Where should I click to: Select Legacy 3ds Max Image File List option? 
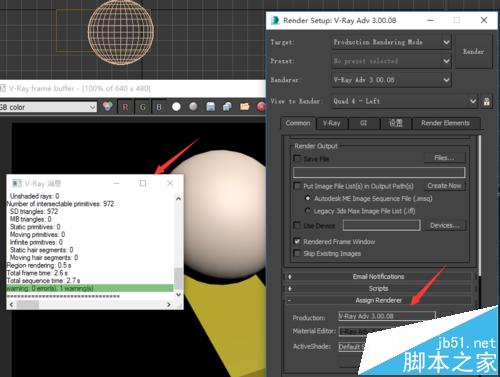coord(308,211)
